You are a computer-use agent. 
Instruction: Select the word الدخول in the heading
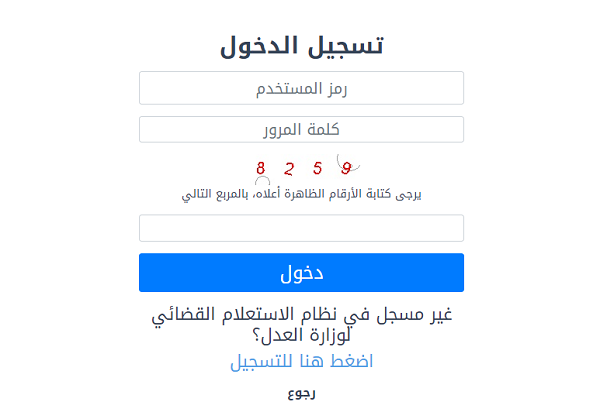point(259,46)
